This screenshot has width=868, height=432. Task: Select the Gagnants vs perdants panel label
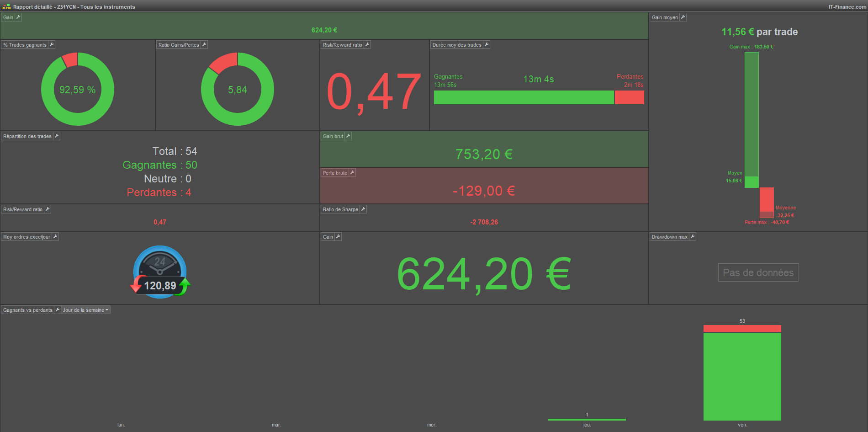28,310
